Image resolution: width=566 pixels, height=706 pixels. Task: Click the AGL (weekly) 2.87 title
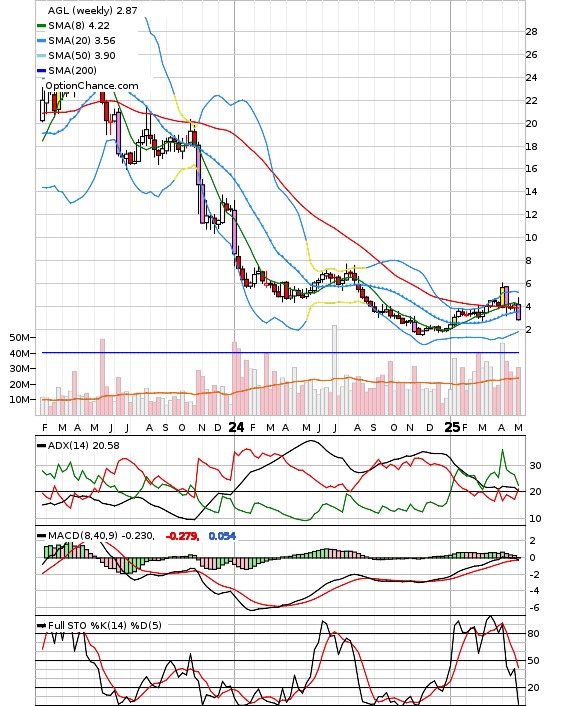point(92,10)
